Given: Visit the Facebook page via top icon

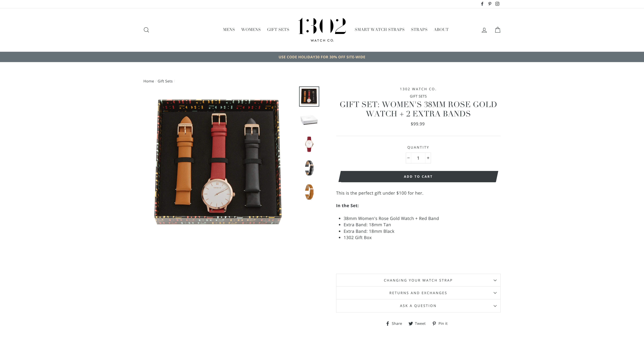Looking at the screenshot, I should pyautogui.click(x=482, y=4).
